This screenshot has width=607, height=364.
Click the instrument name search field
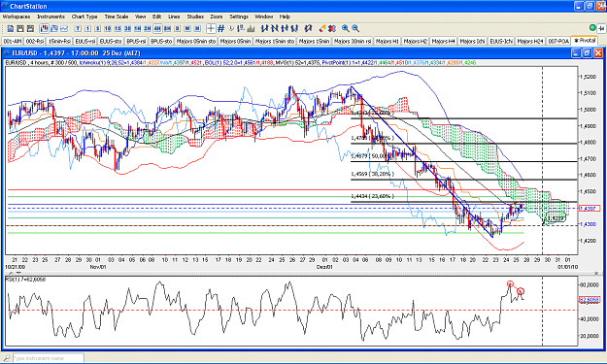[48, 358]
